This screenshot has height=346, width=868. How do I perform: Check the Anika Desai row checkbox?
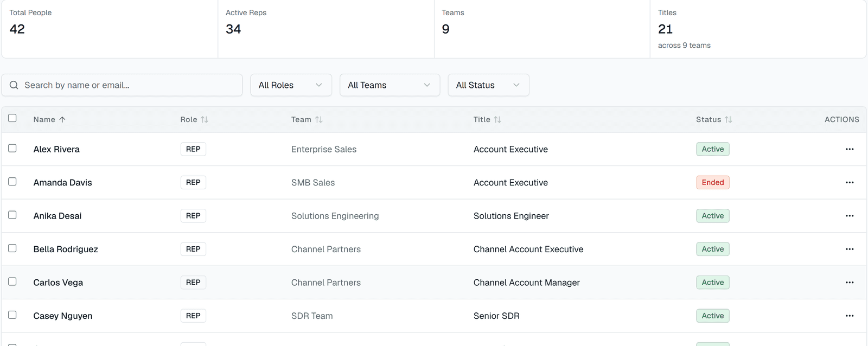pyautogui.click(x=12, y=215)
